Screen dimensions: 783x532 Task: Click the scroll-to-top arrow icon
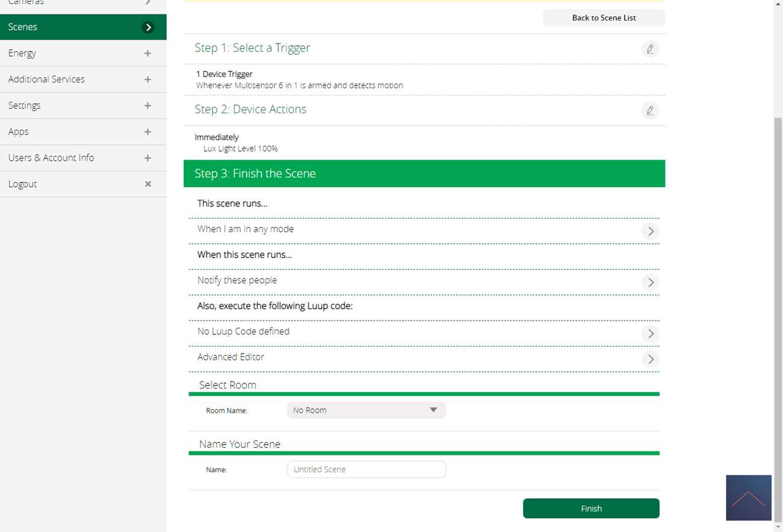(x=748, y=498)
